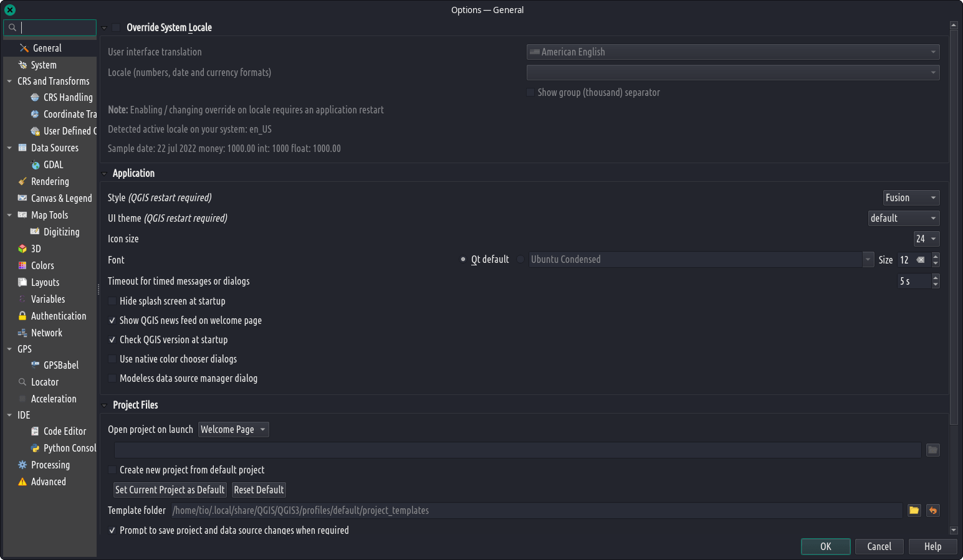Select the 3D cube icon
The image size is (963, 560).
[x=22, y=249]
